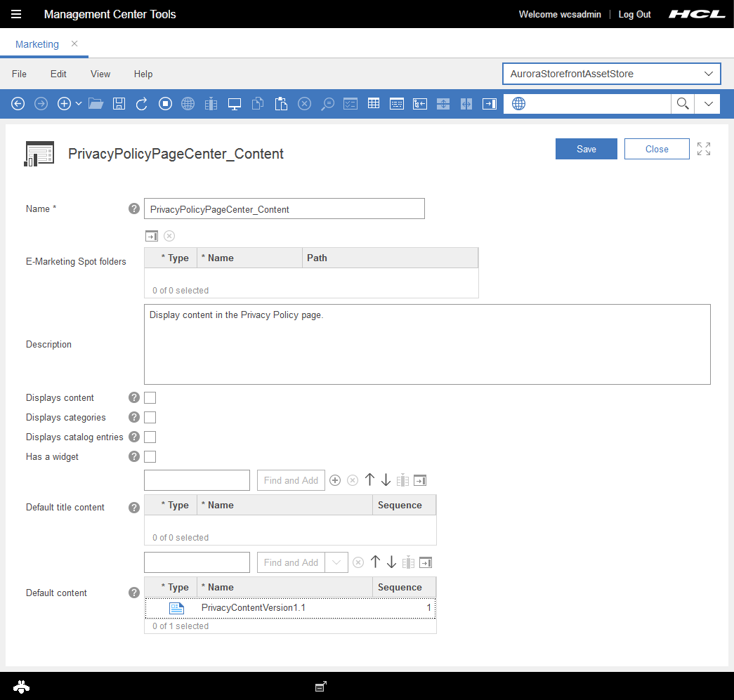Viewport: 734px width, 700px height.
Task: Click the Log Out link
Action: click(x=634, y=14)
